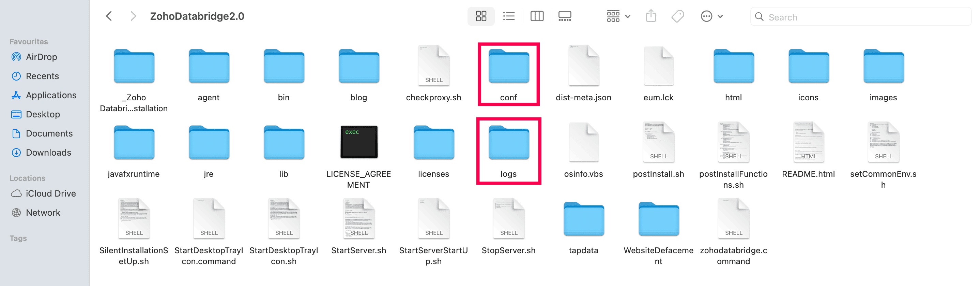Click the Favourites sidebar heading

29,42
